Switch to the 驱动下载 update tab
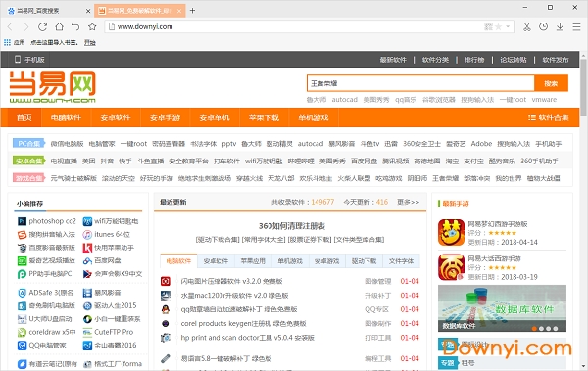This screenshot has width=588, height=371. (364, 261)
